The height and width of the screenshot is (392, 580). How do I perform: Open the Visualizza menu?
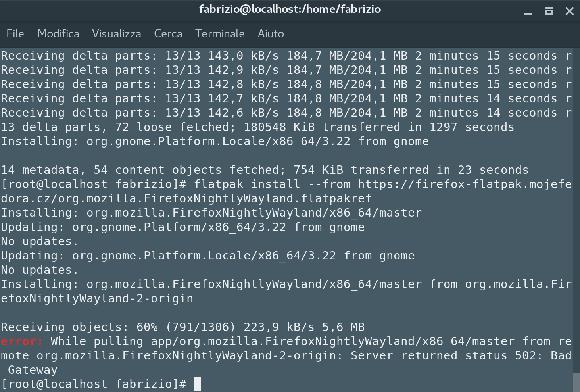pyautogui.click(x=116, y=34)
